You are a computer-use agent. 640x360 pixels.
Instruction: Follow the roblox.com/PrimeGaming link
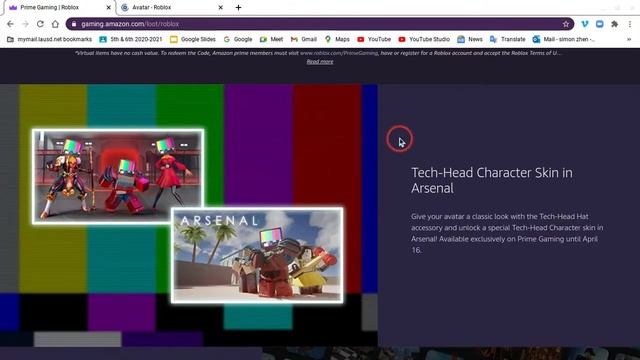point(339,53)
